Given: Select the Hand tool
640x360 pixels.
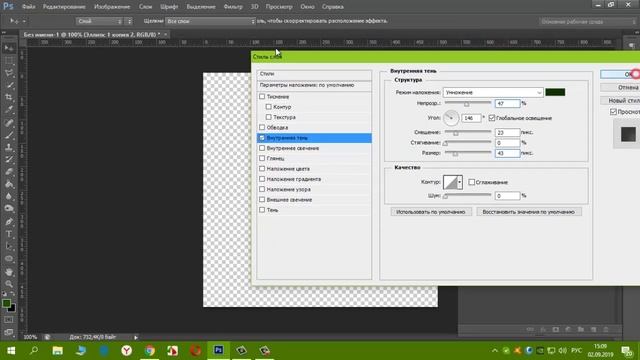Looking at the screenshot, I should coord(9,272).
